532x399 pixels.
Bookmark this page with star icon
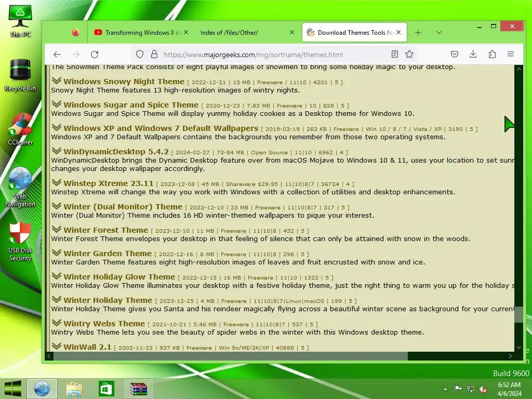pyautogui.click(x=409, y=54)
